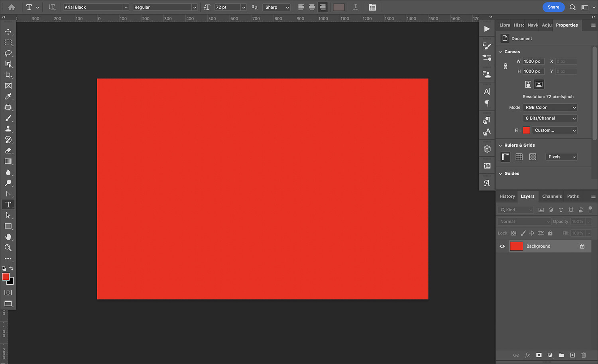The height and width of the screenshot is (364, 598).
Task: Select the Eraser tool
Action: (8, 151)
